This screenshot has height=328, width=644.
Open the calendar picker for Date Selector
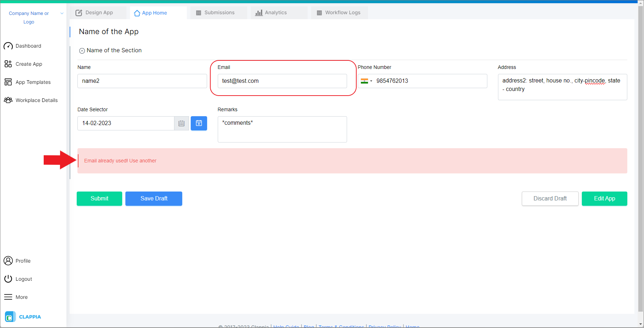pos(181,123)
